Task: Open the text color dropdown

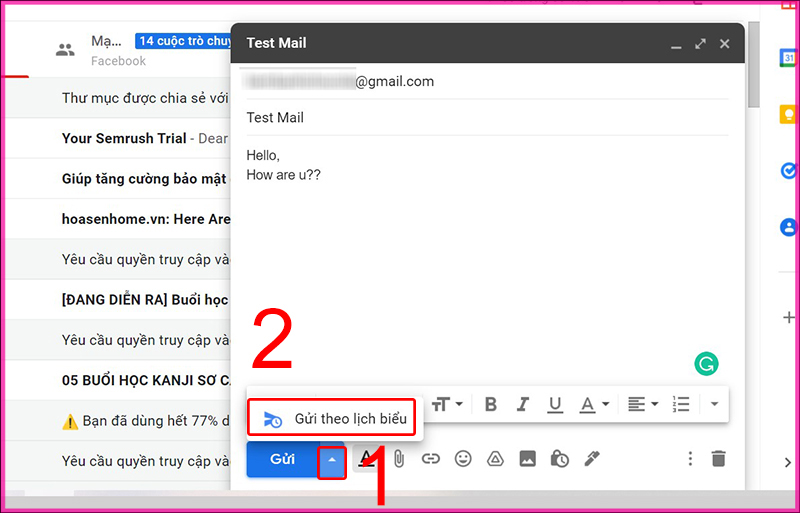Action: tap(594, 405)
